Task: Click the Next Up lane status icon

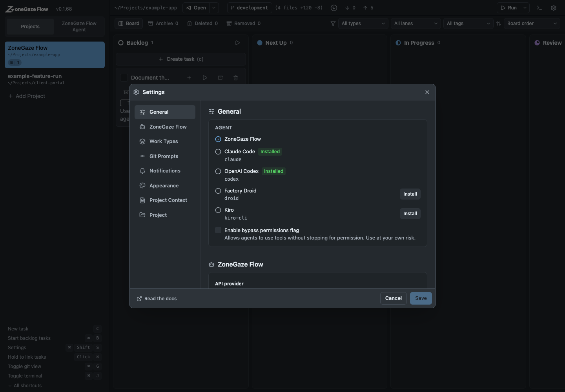Action: tap(260, 43)
